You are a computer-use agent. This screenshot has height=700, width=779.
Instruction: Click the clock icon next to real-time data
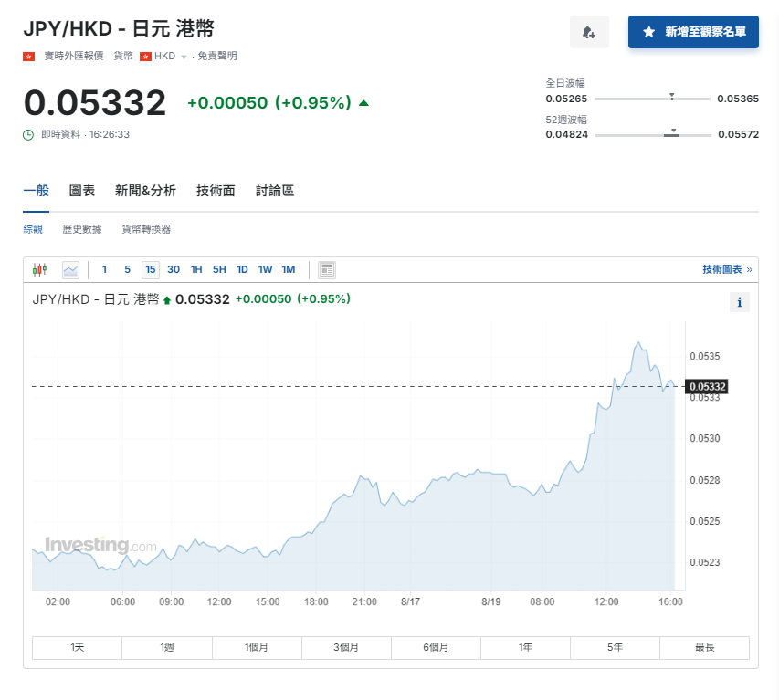(x=28, y=134)
